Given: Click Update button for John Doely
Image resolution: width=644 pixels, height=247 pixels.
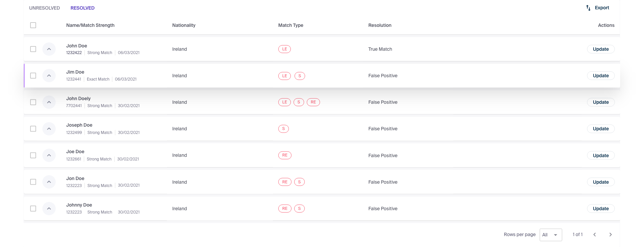Looking at the screenshot, I should 601,102.
